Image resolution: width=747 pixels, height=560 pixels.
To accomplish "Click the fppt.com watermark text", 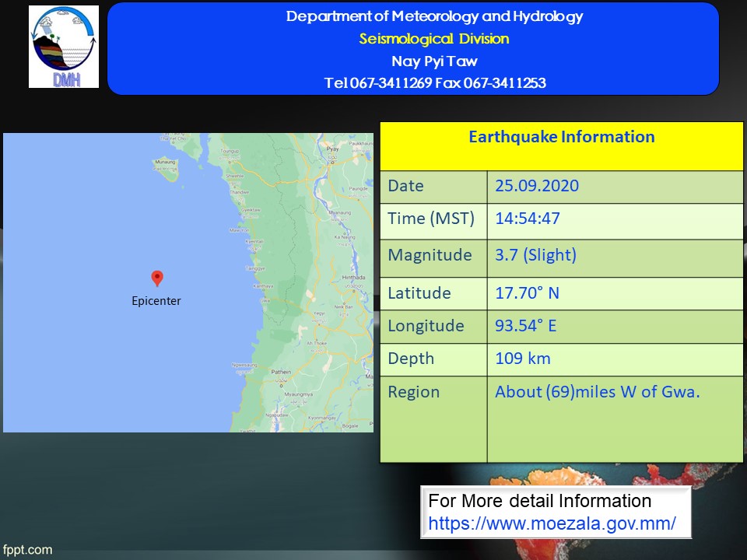I will click(27, 549).
